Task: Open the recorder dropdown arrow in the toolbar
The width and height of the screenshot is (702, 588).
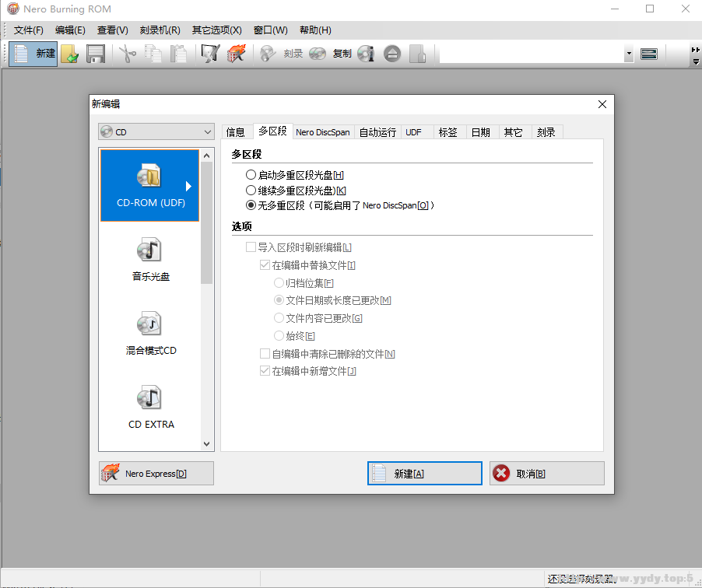Action: pyautogui.click(x=629, y=54)
